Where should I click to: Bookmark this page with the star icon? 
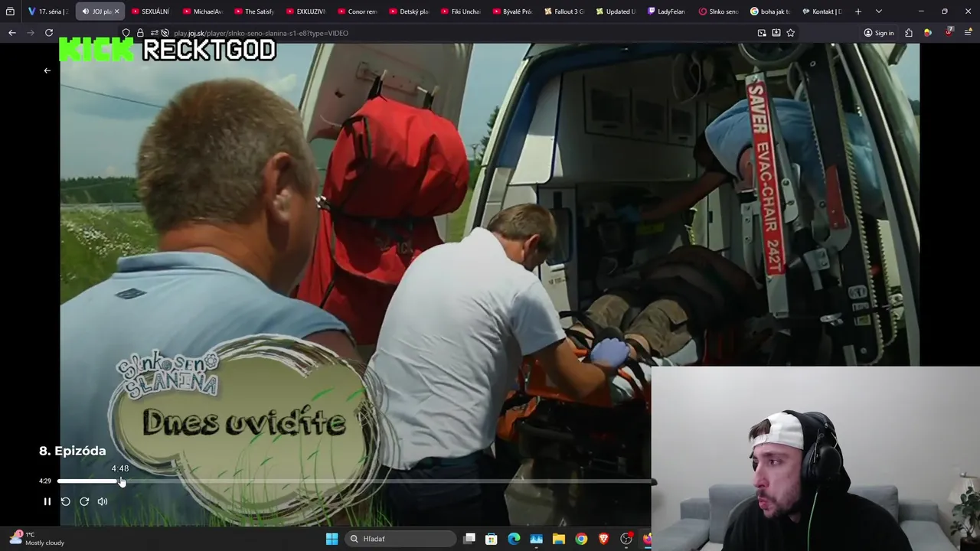point(791,33)
